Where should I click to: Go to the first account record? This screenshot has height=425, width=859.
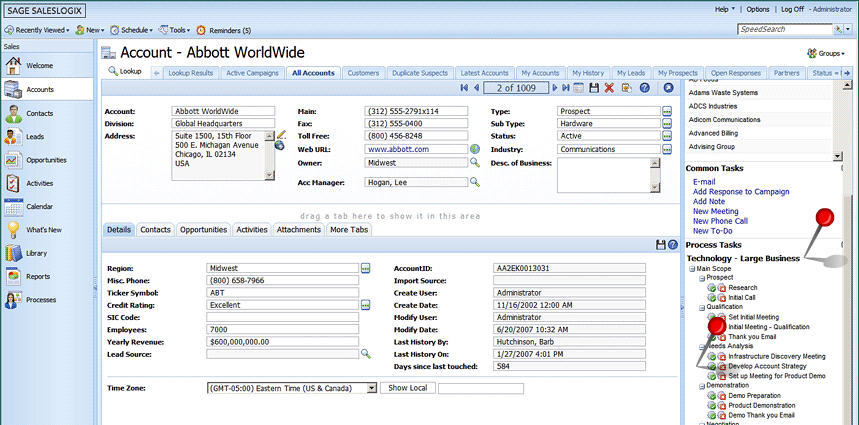point(465,88)
